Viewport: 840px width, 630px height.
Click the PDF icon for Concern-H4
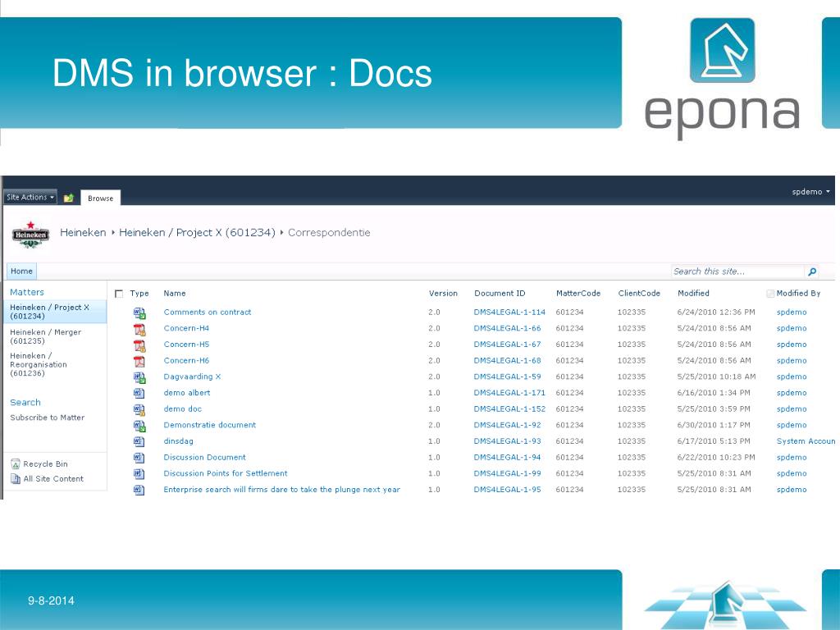(139, 329)
